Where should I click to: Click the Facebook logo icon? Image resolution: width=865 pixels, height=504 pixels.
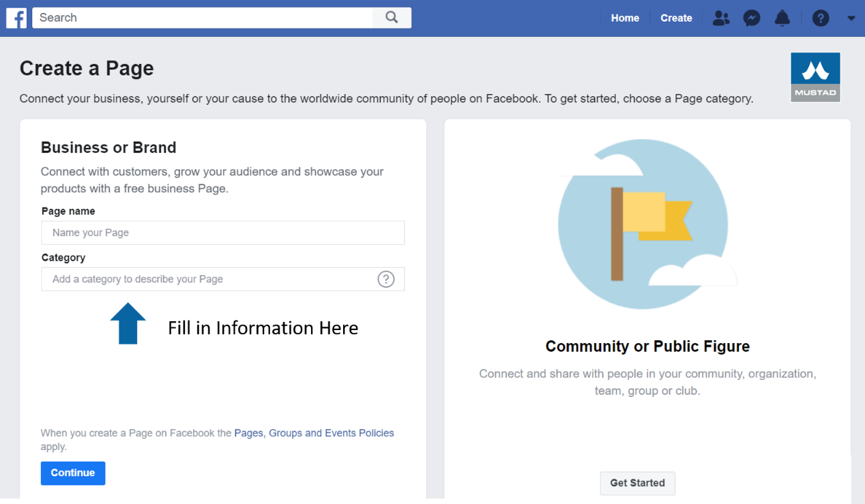pos(16,18)
